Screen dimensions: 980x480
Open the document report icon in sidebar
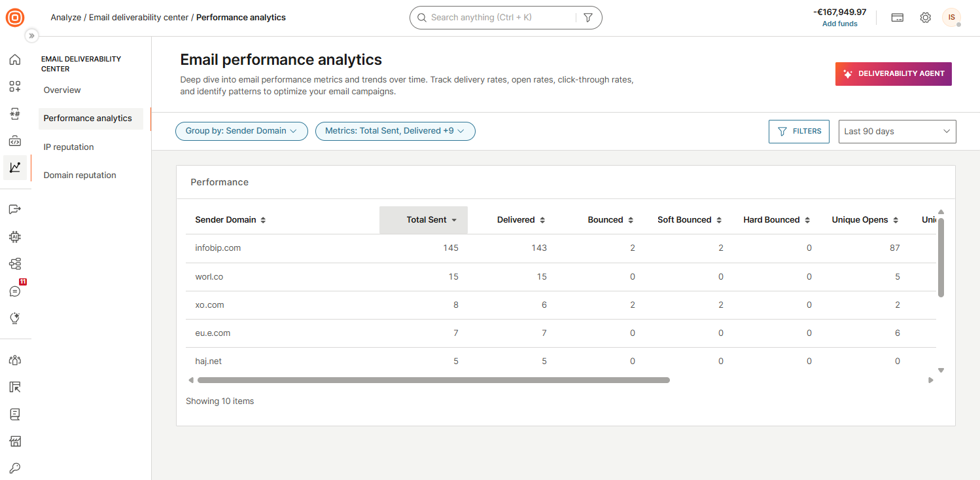[14, 415]
